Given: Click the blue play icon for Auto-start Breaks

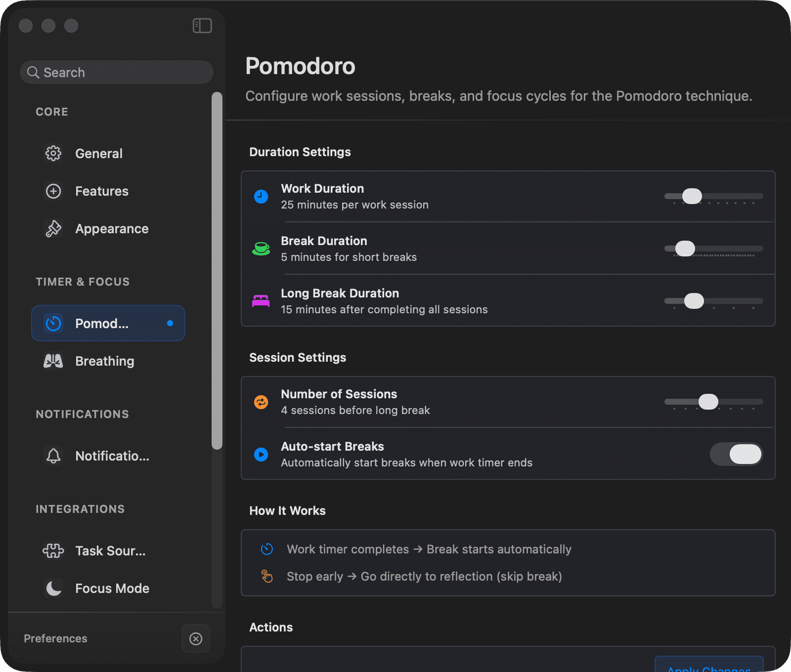Looking at the screenshot, I should pyautogui.click(x=261, y=454).
